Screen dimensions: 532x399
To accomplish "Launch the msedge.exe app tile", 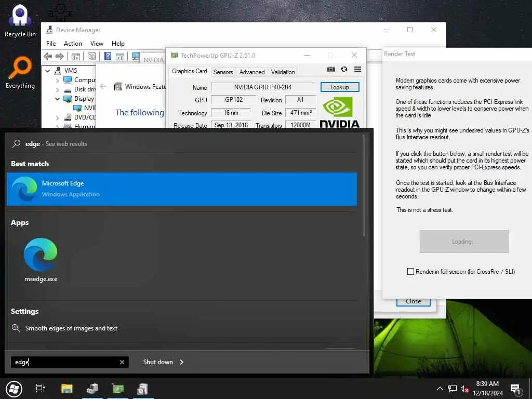I will (x=41, y=260).
